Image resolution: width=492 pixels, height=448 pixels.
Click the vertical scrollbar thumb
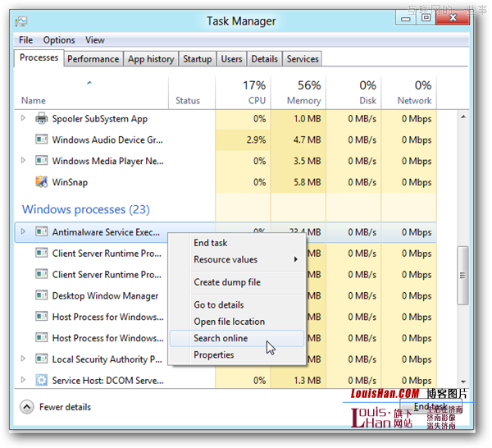[x=462, y=276]
